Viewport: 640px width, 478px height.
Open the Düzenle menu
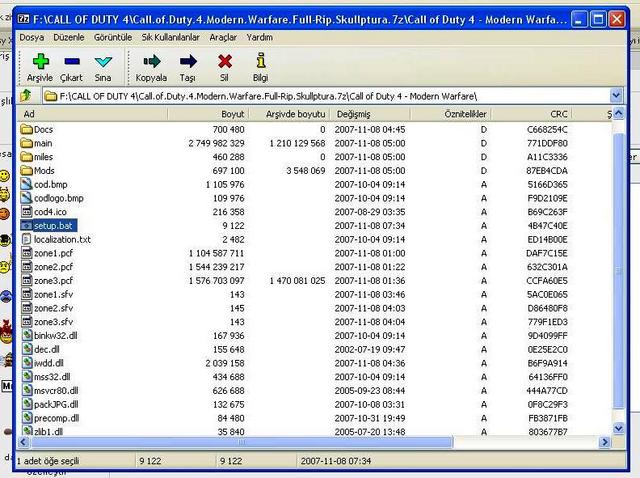(69, 38)
